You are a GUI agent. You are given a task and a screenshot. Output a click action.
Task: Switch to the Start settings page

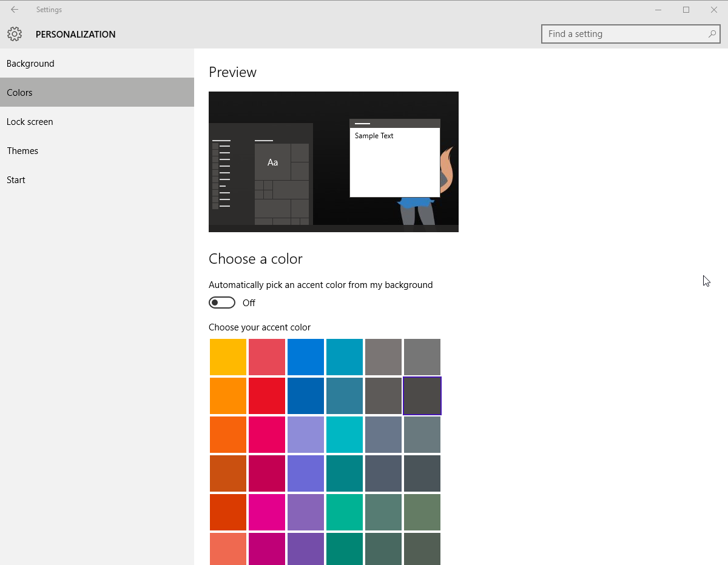[x=97, y=180]
